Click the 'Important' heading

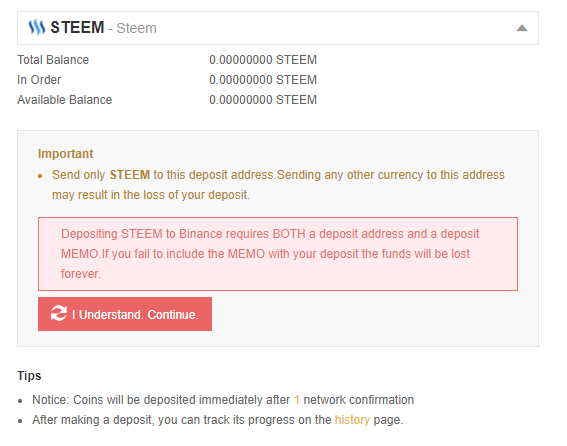[x=65, y=154]
